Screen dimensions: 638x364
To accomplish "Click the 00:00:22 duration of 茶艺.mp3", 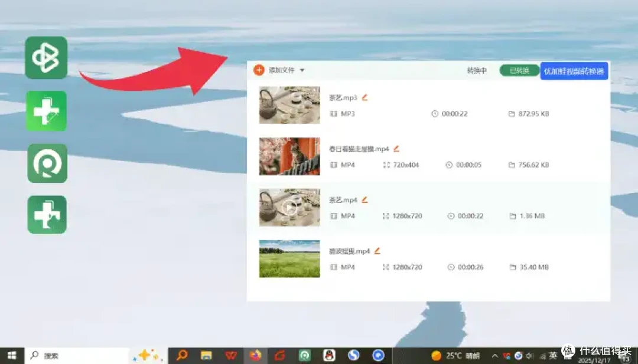I will [454, 114].
